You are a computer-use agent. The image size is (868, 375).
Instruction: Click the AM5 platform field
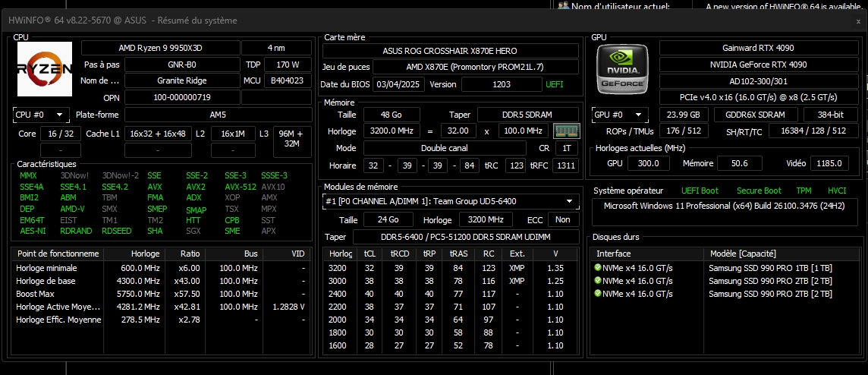click(x=218, y=115)
